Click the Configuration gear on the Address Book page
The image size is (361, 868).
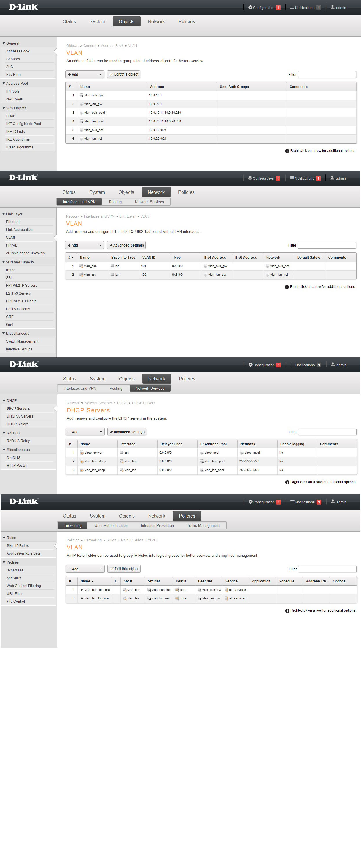point(250,8)
